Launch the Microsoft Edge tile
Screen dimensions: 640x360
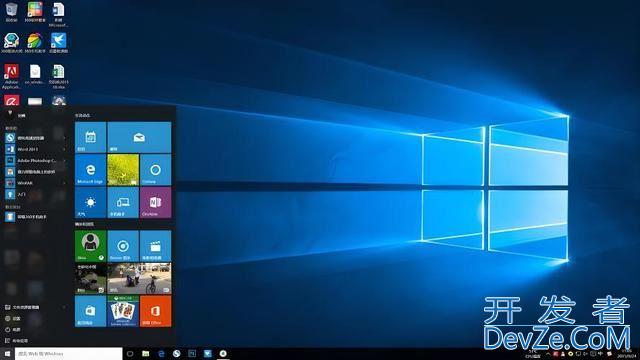[x=90, y=170]
